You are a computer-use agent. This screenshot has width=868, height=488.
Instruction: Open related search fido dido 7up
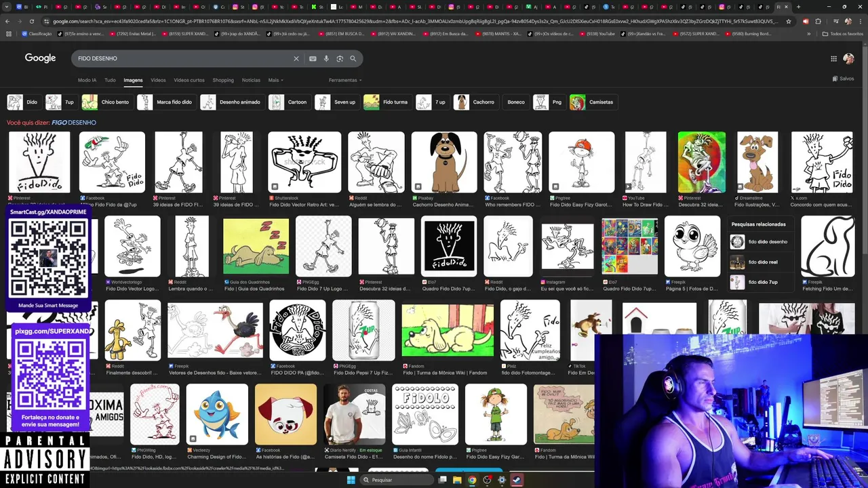tap(760, 282)
